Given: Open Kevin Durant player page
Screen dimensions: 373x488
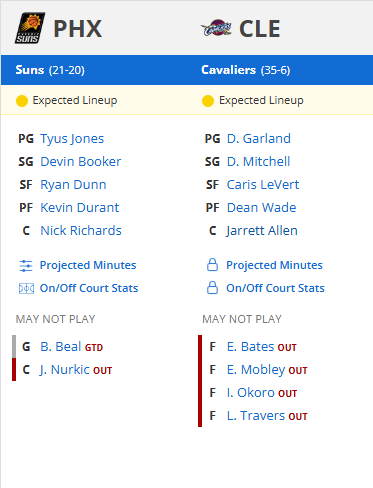Looking at the screenshot, I should click(x=80, y=208).
